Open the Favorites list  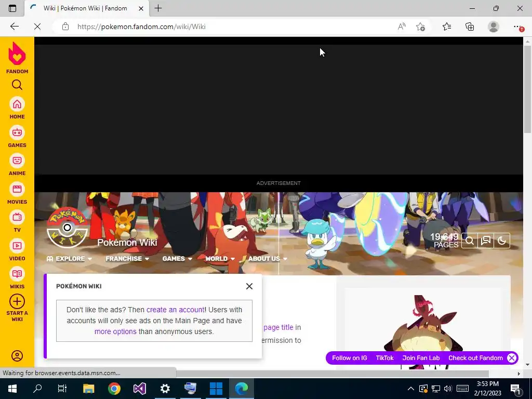tap(447, 26)
